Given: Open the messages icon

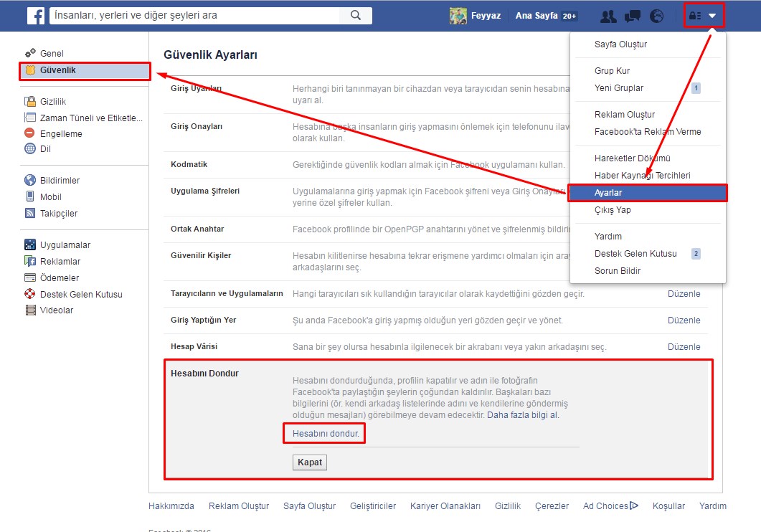Looking at the screenshot, I should pos(632,16).
